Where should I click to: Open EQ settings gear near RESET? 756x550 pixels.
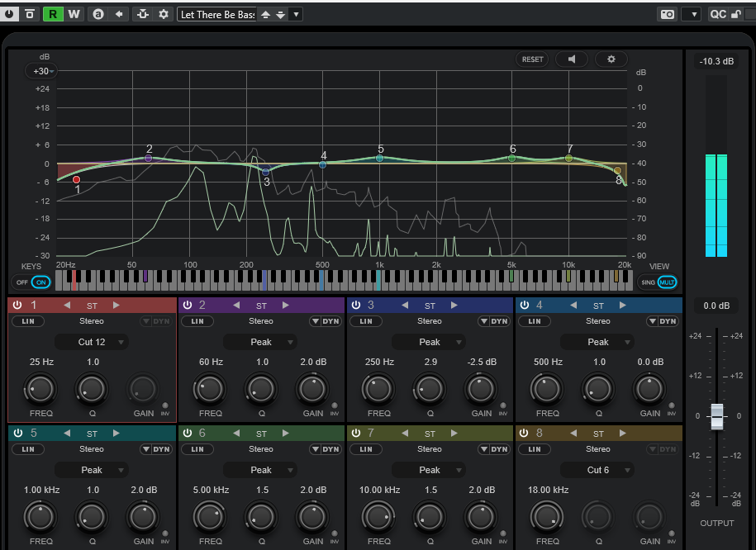pos(611,59)
